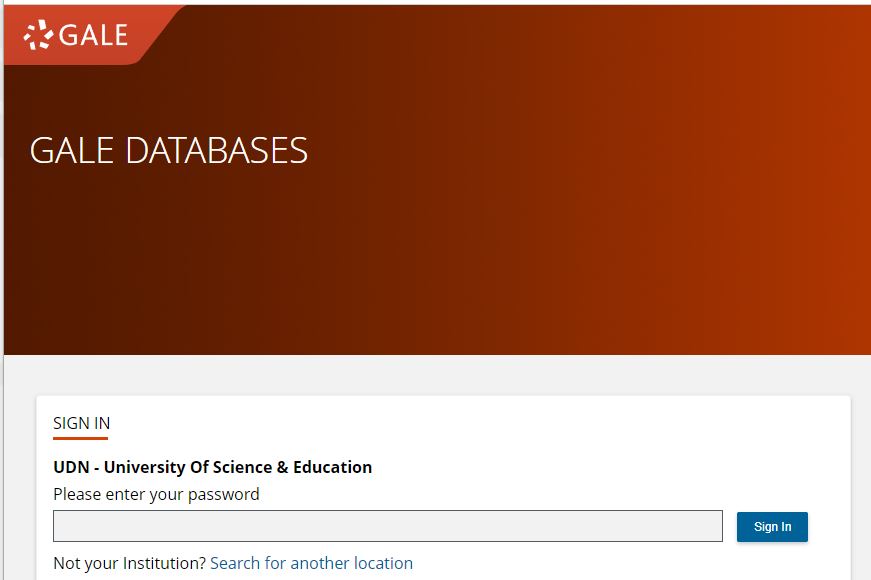Click the Please enter your password label
Screen dimensions: 871x580
156,494
